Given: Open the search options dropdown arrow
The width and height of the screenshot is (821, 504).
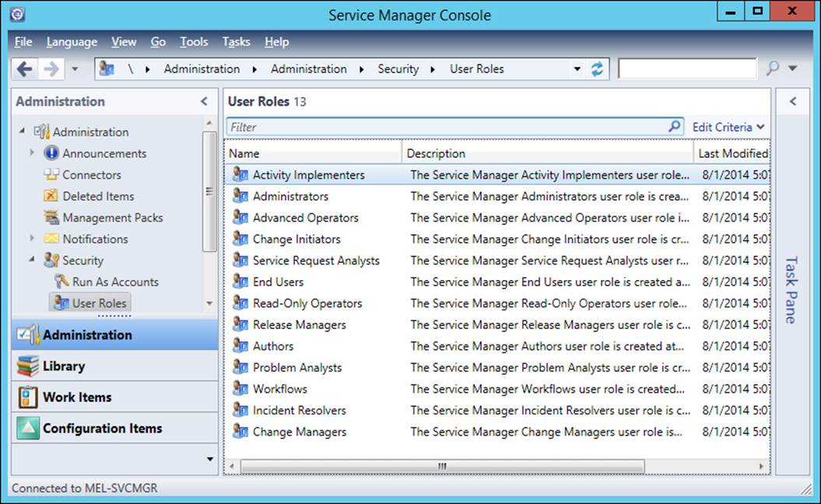Looking at the screenshot, I should coord(793,68).
